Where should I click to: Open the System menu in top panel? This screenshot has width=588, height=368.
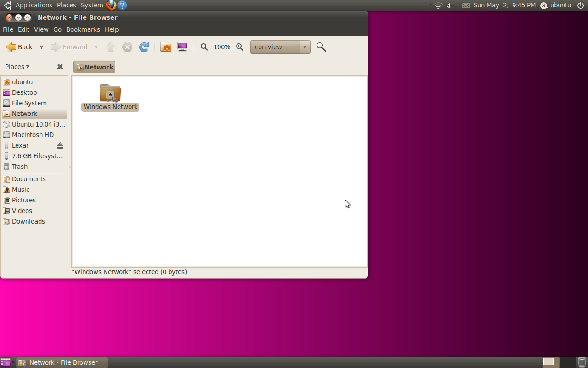click(92, 5)
